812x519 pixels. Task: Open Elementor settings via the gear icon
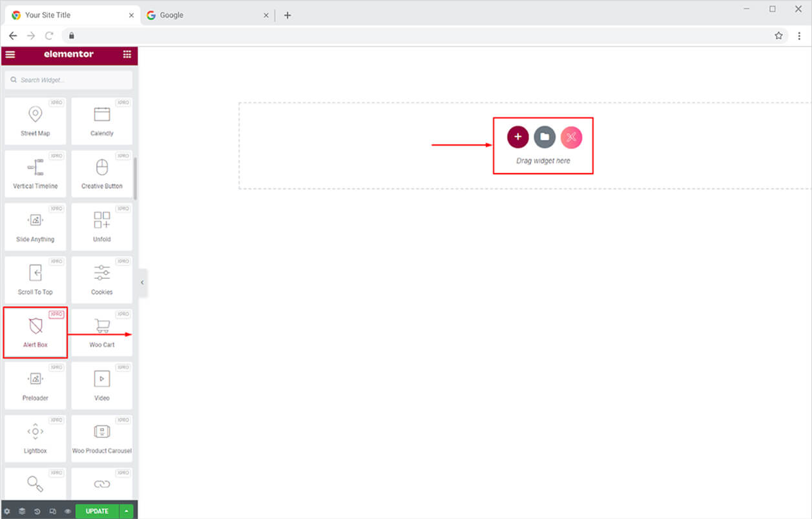[x=6, y=511]
